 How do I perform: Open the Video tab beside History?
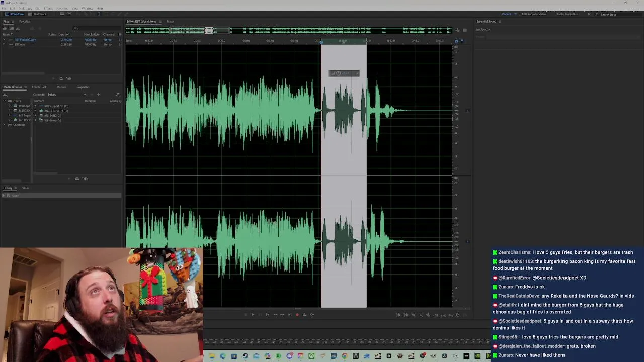(x=26, y=188)
